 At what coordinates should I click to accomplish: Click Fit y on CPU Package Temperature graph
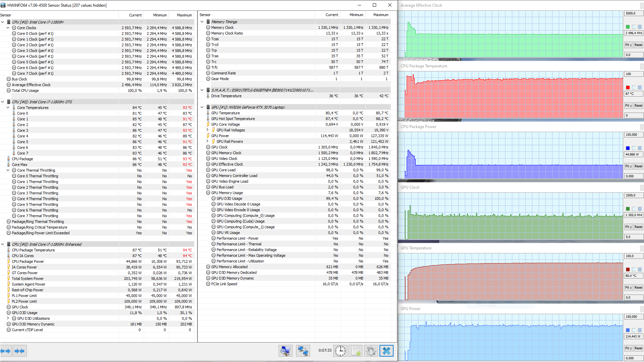coord(628,106)
